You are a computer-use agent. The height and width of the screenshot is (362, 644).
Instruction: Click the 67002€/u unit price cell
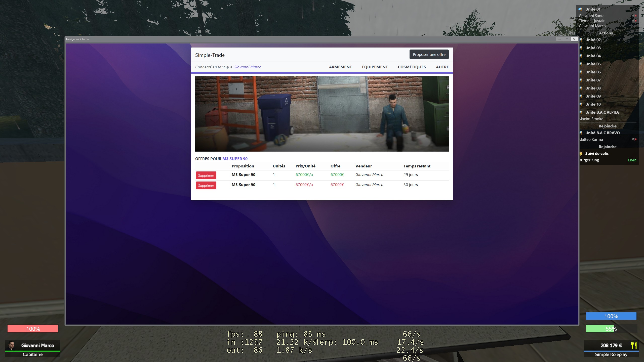click(x=304, y=185)
